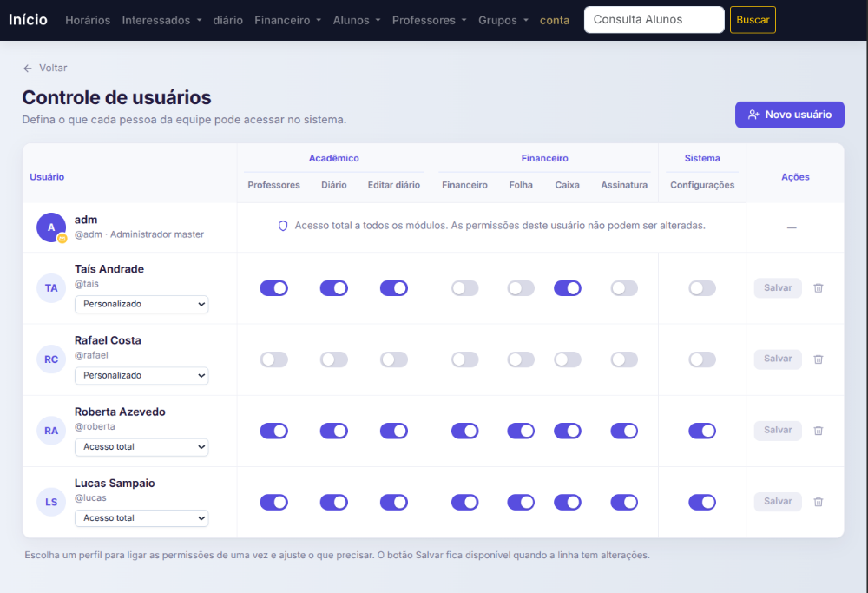This screenshot has height=593, width=868.
Task: Click trash icon for Lucas Sampaio
Action: click(x=819, y=502)
